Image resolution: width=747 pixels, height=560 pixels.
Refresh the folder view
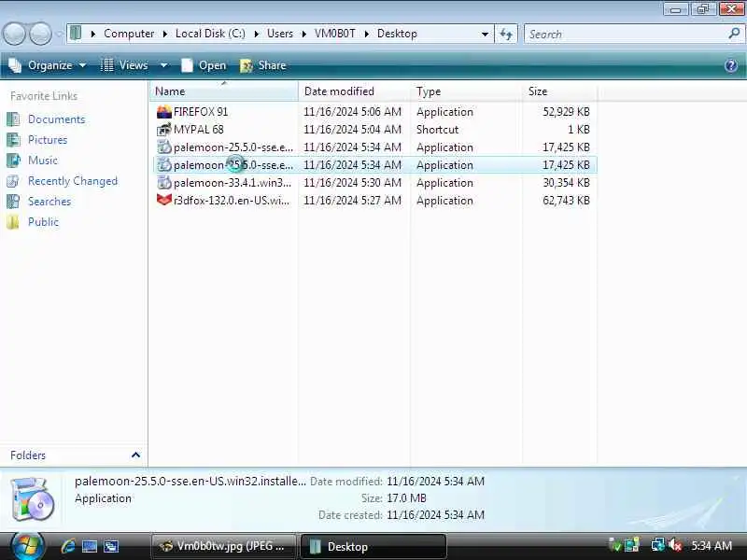[506, 35]
